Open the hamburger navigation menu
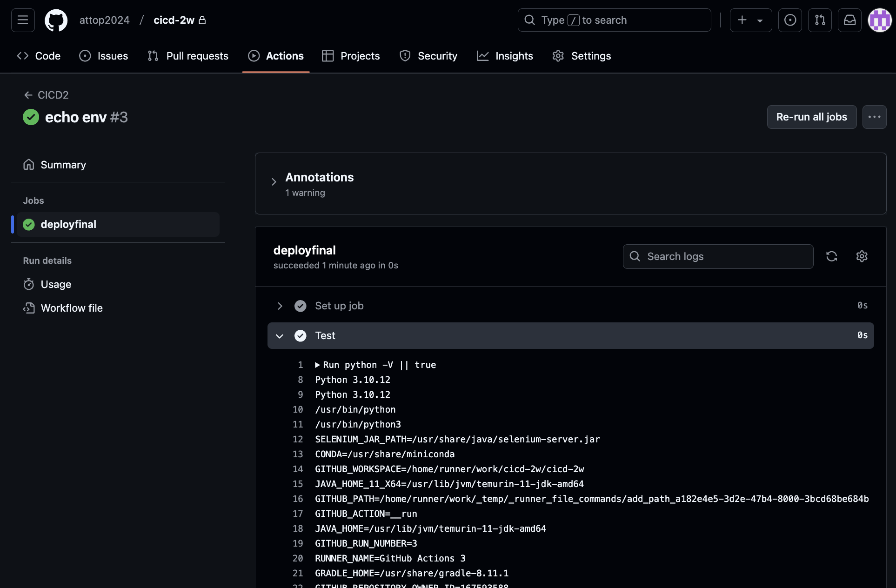The height and width of the screenshot is (588, 896). pyautogui.click(x=23, y=20)
